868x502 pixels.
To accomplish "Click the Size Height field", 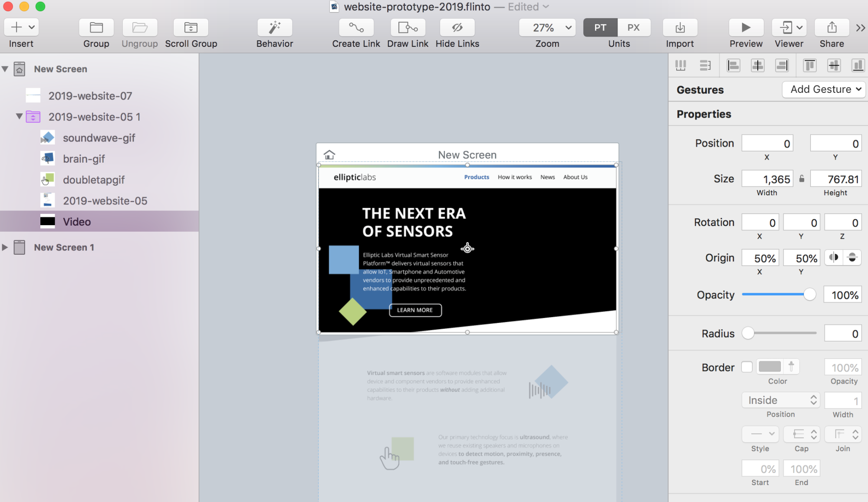I will click(836, 179).
